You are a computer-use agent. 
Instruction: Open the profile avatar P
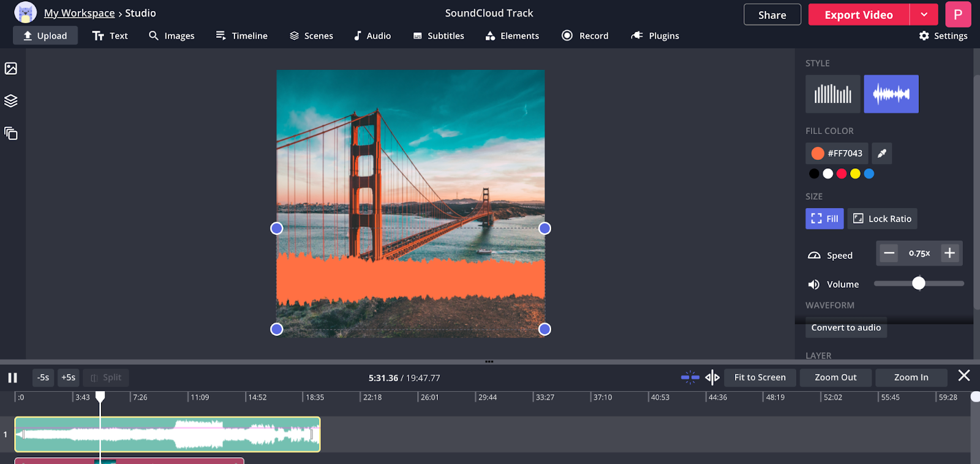[x=958, y=15]
